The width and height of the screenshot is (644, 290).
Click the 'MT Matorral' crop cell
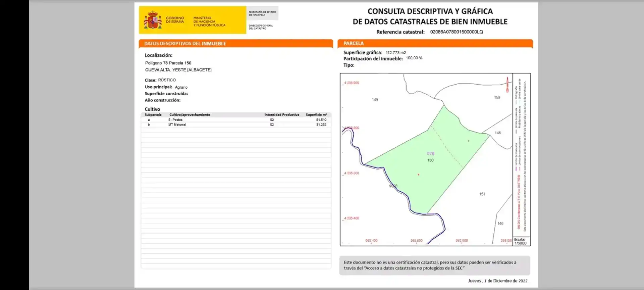[177, 125]
